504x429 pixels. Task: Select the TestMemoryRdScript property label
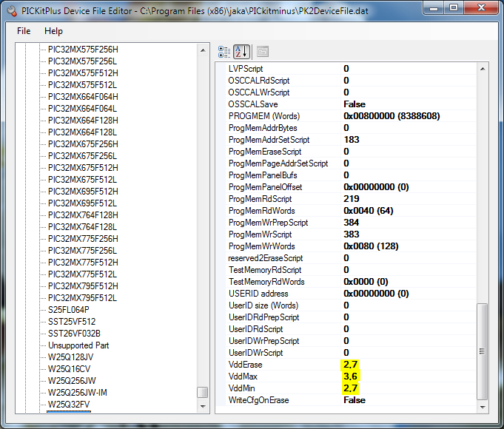265,270
